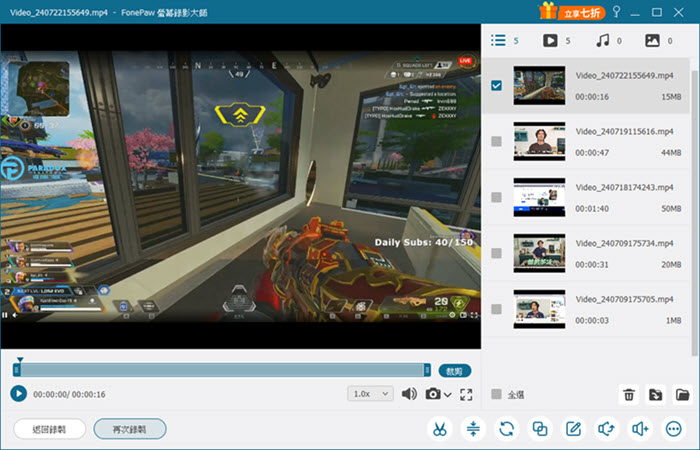Viewport: 700px width, 450px height.
Task: Click the 返回錄製 back button
Action: (50, 429)
